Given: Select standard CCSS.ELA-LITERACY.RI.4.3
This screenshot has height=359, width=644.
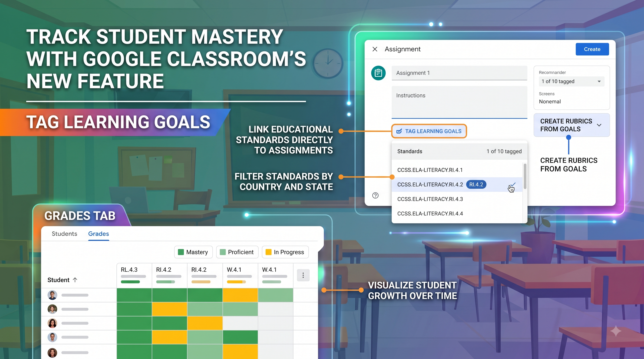Looking at the screenshot, I should [x=457, y=199].
